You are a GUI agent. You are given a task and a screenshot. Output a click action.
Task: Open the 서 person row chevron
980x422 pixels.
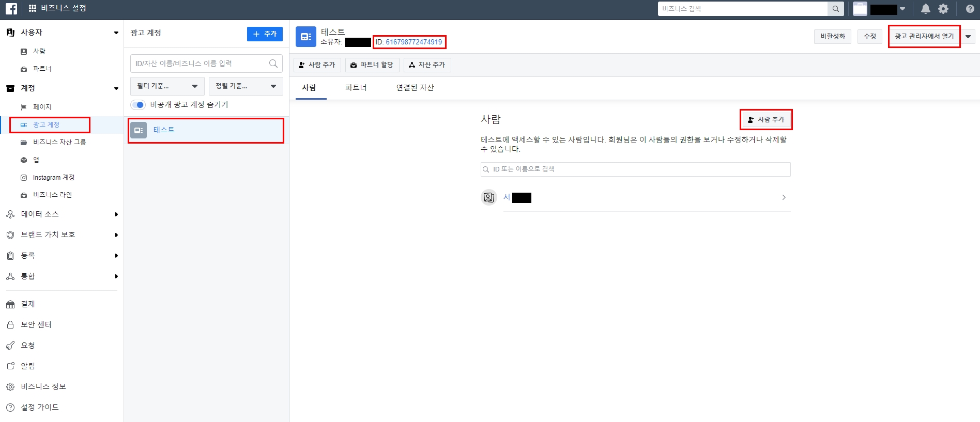[x=784, y=197]
